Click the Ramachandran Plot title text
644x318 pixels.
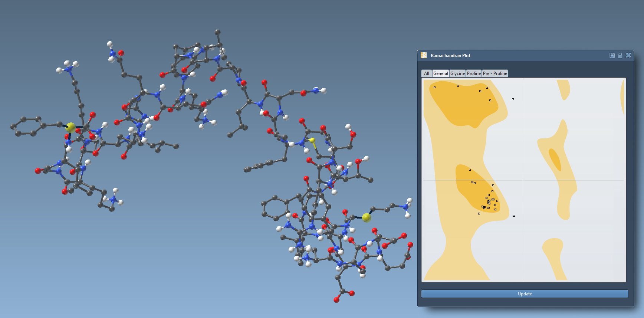(450, 56)
